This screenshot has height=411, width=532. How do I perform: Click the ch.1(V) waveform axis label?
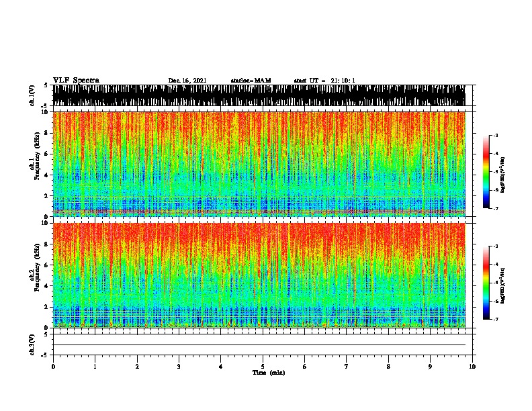32,95
